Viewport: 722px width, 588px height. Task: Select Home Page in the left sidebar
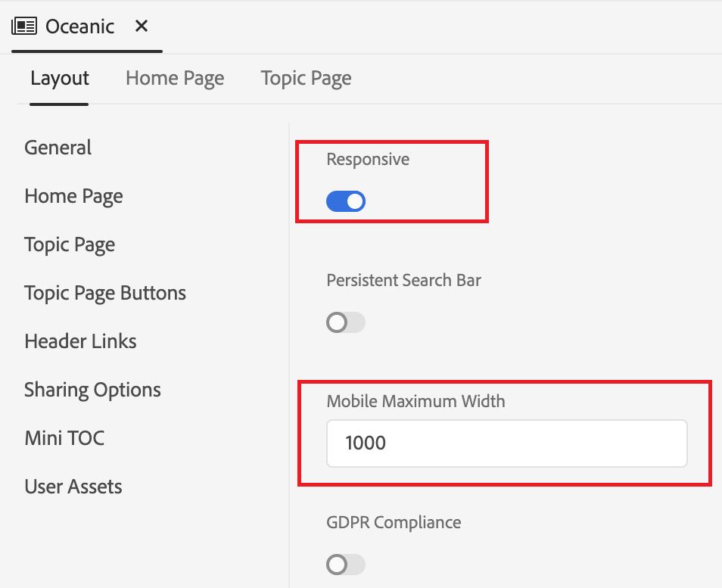(x=73, y=196)
